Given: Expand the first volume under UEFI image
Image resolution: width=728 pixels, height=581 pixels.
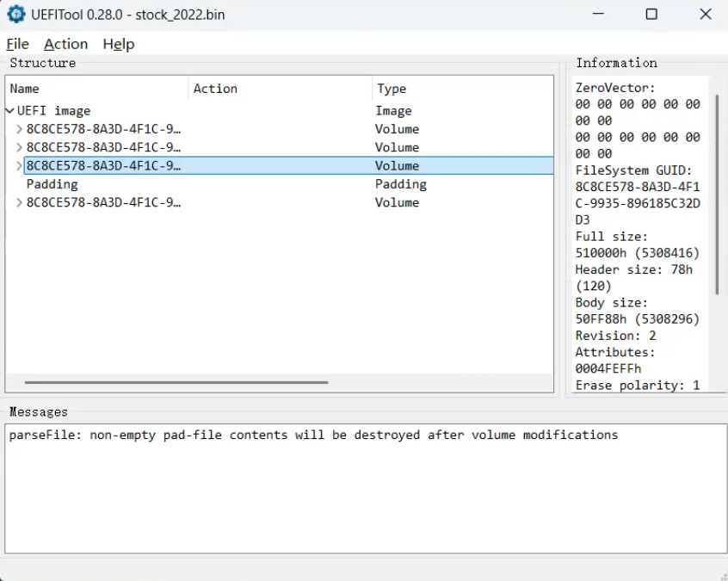Looking at the screenshot, I should [x=19, y=129].
